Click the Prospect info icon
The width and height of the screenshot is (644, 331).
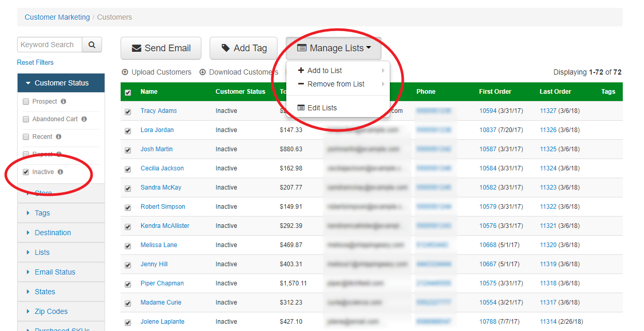64,102
